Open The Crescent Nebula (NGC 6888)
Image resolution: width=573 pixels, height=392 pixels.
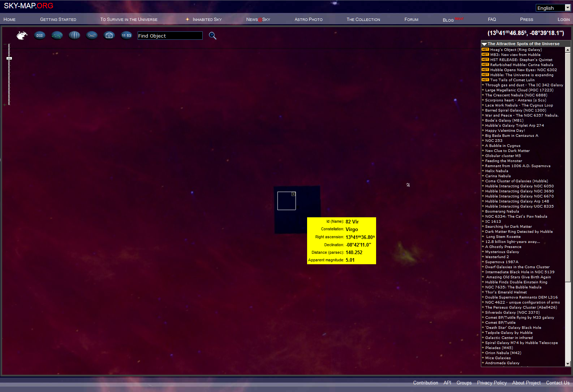point(516,95)
